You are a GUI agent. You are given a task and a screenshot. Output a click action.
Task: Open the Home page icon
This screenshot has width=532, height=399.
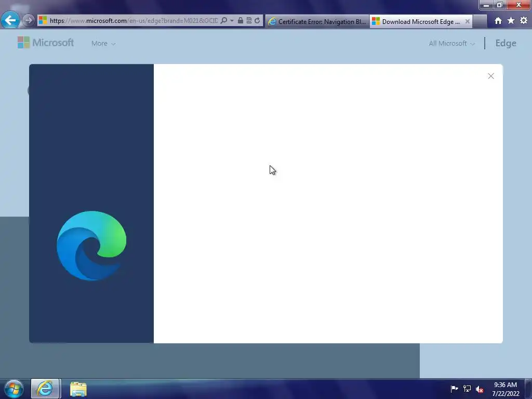pos(498,21)
